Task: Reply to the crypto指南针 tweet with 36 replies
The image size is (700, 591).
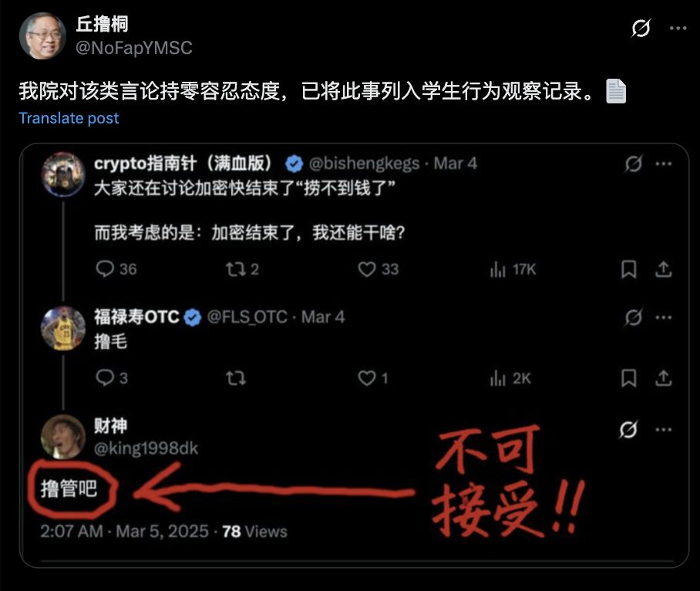Action: click(x=116, y=269)
